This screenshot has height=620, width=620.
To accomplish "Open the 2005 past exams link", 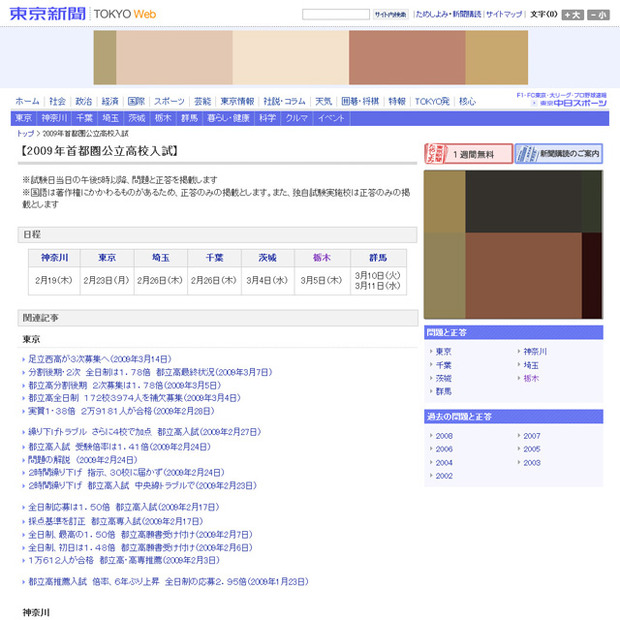I will [x=532, y=449].
